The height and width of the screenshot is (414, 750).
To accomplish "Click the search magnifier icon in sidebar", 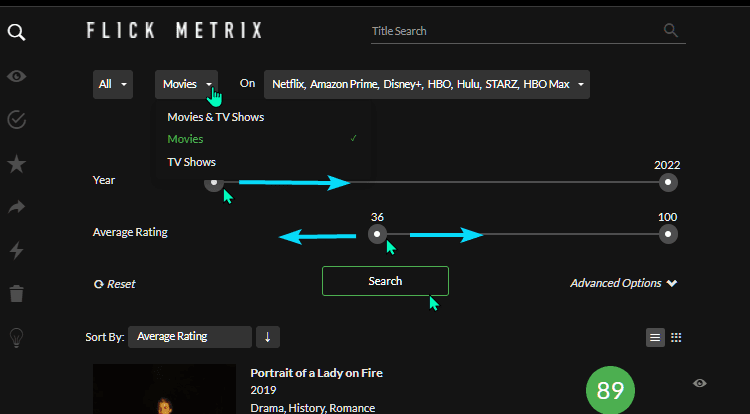I will pyautogui.click(x=16, y=32).
